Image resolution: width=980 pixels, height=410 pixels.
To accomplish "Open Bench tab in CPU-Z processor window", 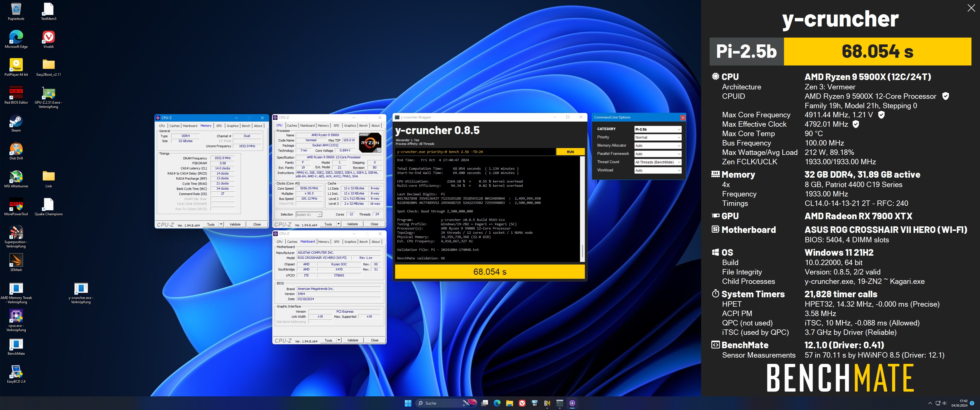I will (x=363, y=126).
